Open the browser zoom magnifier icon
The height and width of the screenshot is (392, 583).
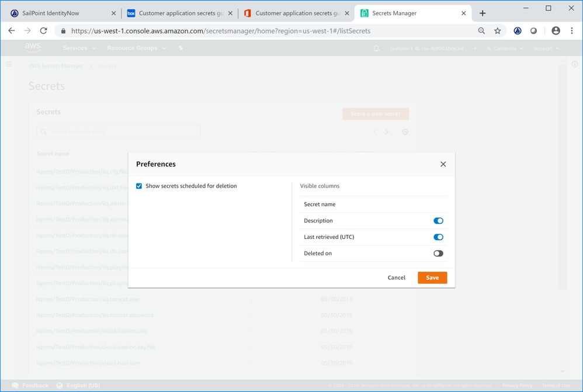(x=481, y=31)
